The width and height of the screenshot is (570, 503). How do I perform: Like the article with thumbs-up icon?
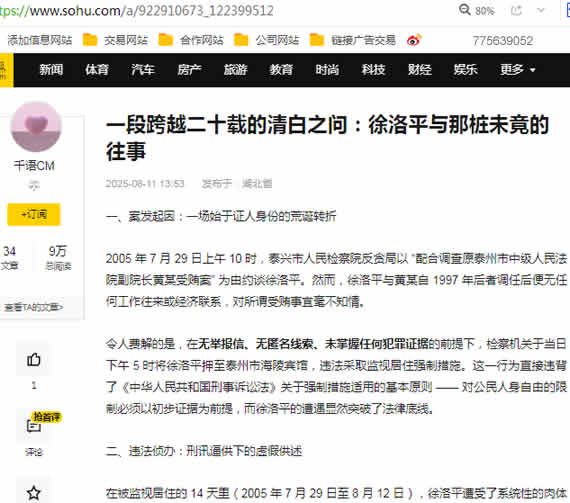[x=34, y=360]
